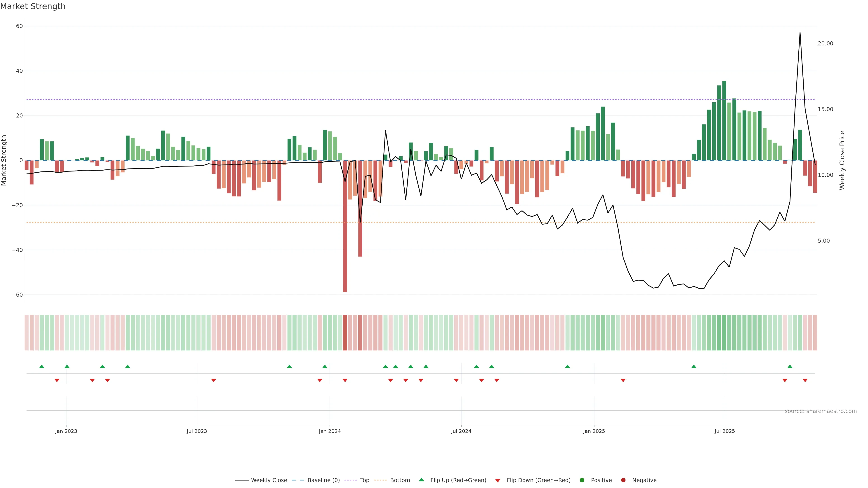The image size is (868, 488).
Task: Click the first red flip-down triangle marker
Action: (57, 380)
